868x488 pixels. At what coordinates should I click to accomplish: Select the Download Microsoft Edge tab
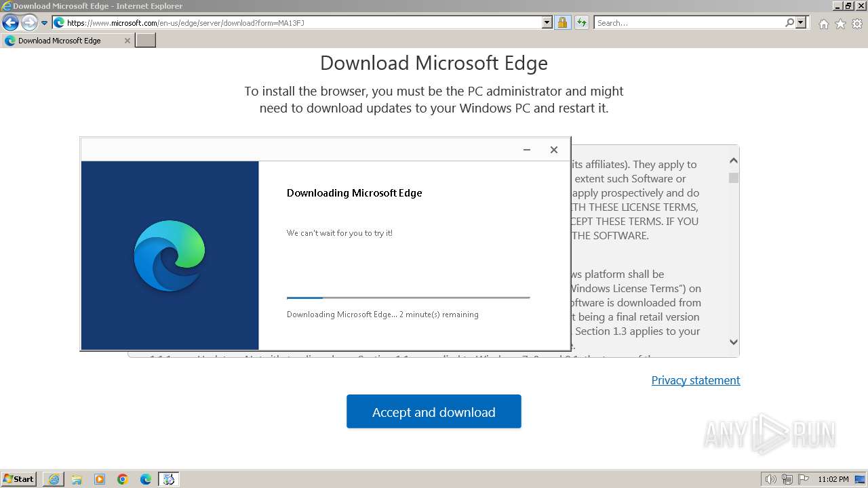tap(67, 41)
